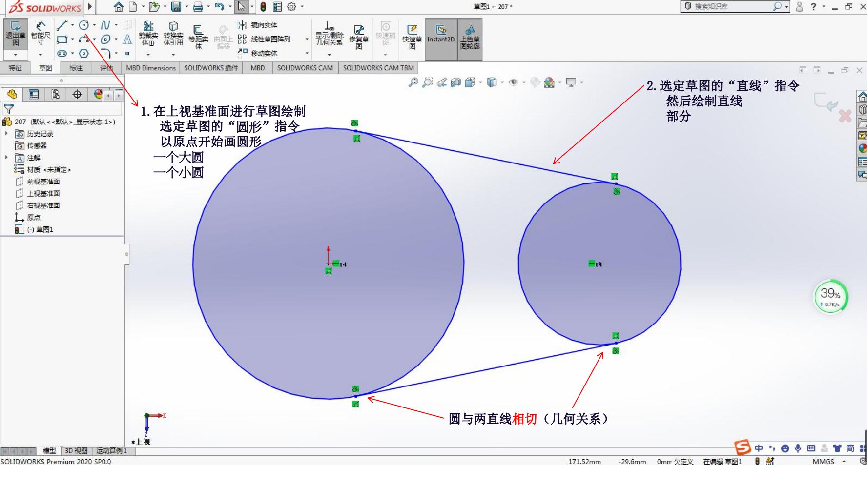Select the Sketch Fillet tool
This screenshot has width=868, height=488.
(x=106, y=53)
